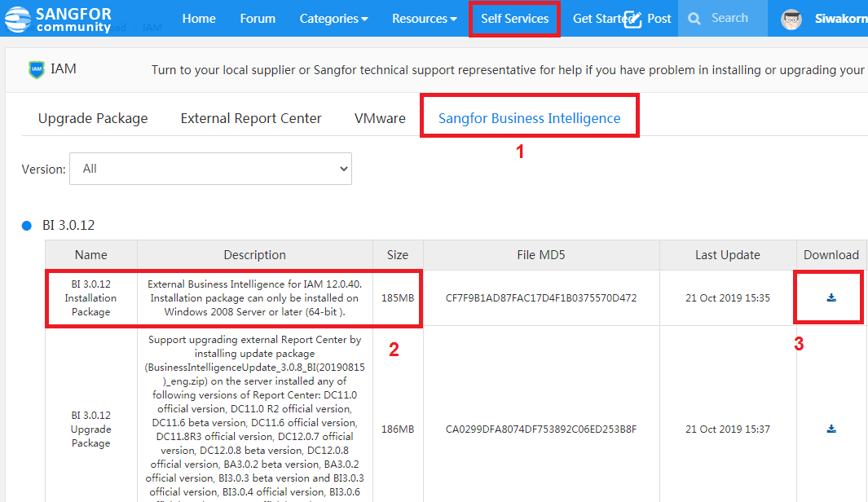Viewport: 868px width, 502px height.
Task: Click the IAM shield icon
Action: coord(37,70)
